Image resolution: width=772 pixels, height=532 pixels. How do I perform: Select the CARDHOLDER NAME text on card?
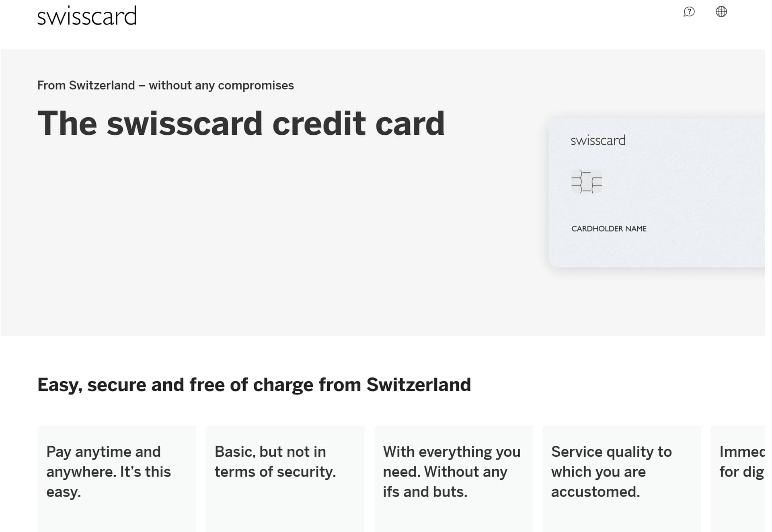(x=609, y=228)
